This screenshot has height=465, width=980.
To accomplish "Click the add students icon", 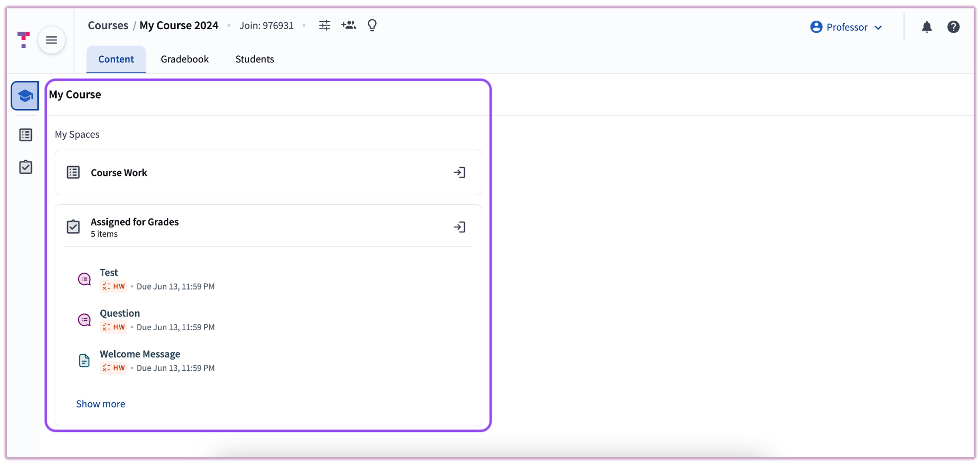I will 348,26.
